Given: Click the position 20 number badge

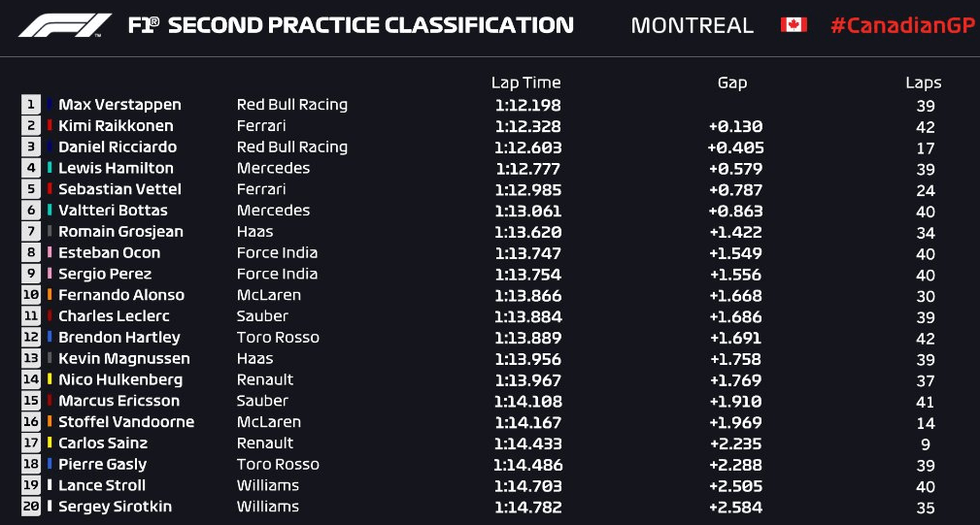Looking at the screenshot, I should tap(31, 506).
